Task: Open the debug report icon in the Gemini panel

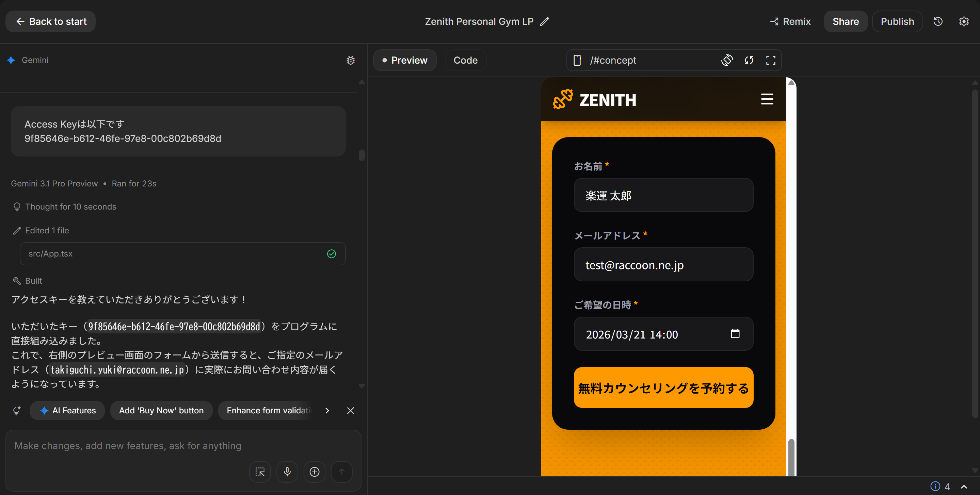Action: click(x=350, y=60)
